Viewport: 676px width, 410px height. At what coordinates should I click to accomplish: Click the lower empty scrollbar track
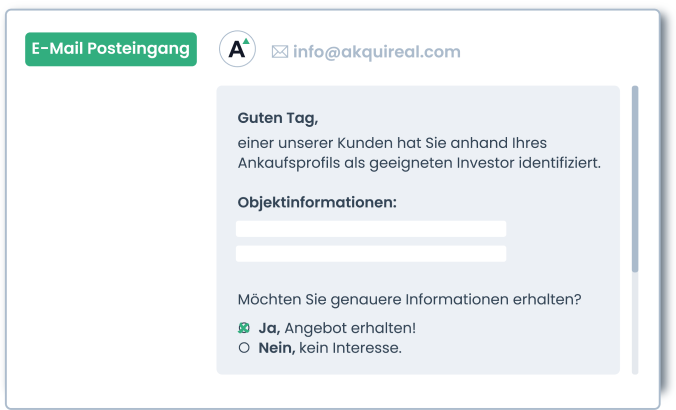pos(635,323)
